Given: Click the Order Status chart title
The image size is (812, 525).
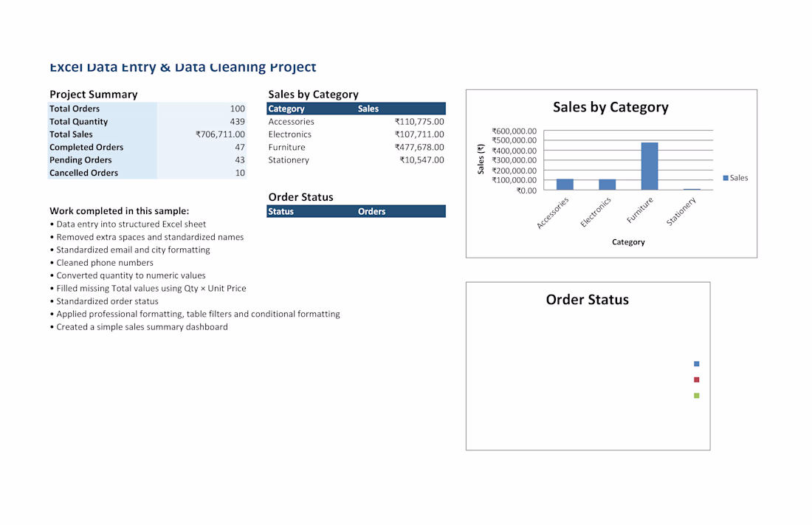Looking at the screenshot, I should [x=588, y=300].
